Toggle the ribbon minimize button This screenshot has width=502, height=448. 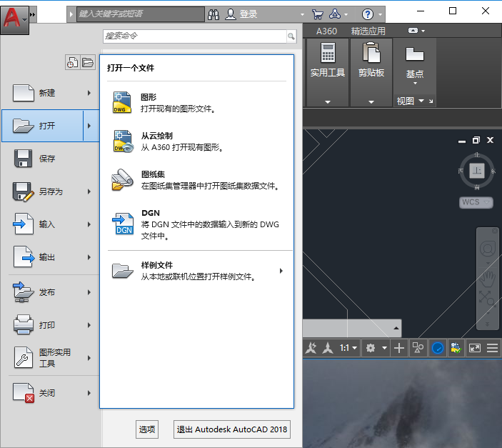click(x=413, y=31)
